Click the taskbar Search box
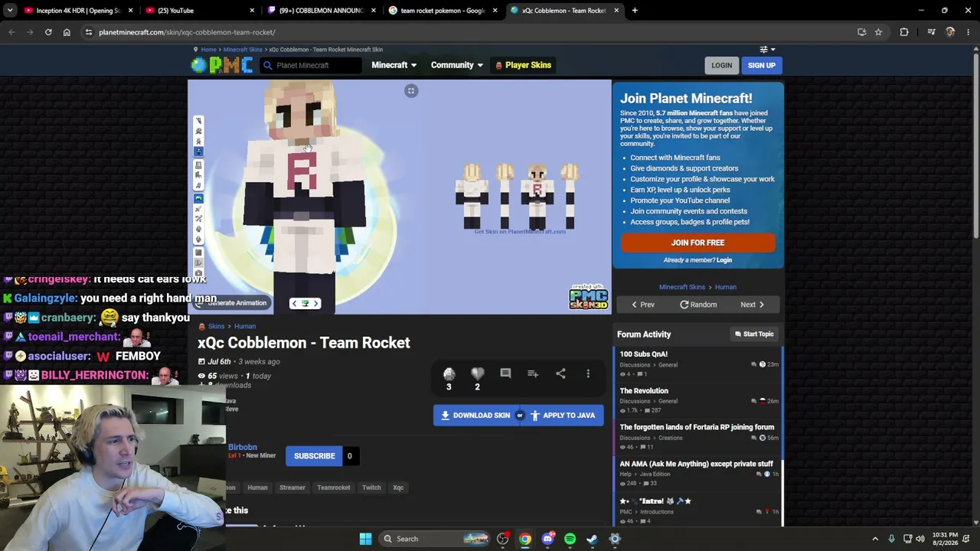This screenshot has height=551, width=980. [x=435, y=539]
